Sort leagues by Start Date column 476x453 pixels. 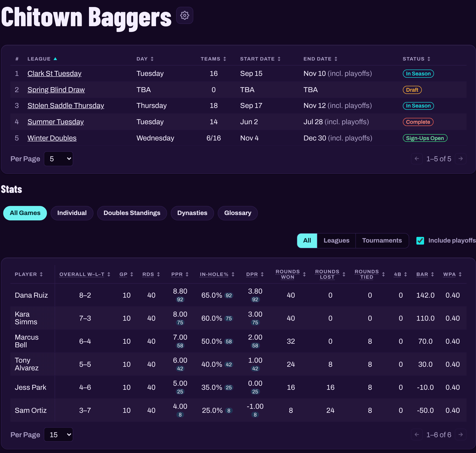click(260, 59)
